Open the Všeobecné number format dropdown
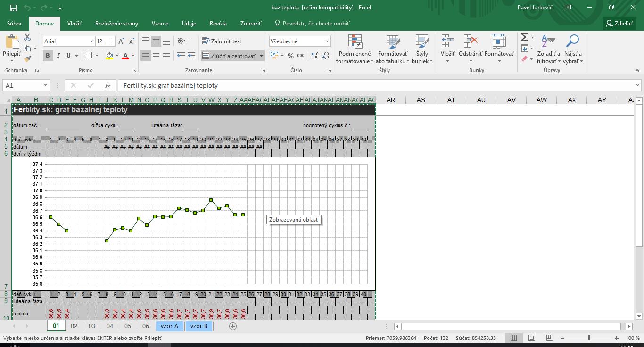644x347 pixels. tap(327, 41)
